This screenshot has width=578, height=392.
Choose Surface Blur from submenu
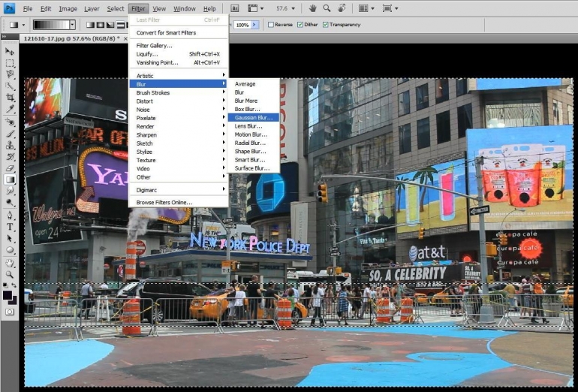coord(254,168)
